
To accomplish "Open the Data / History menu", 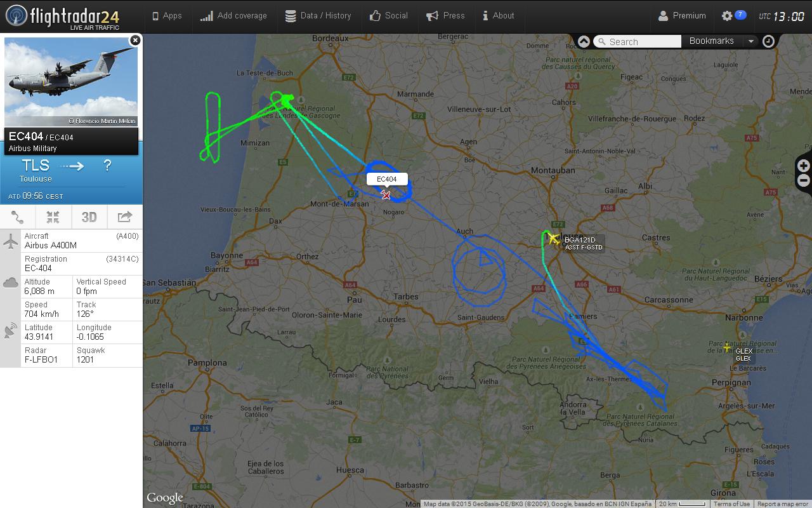I will point(318,16).
